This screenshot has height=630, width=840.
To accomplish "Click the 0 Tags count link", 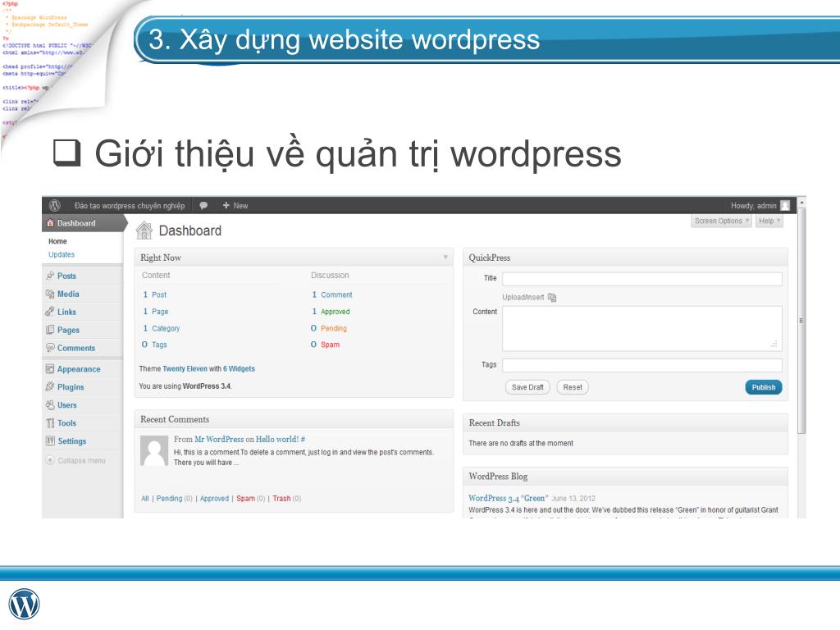I will (154, 345).
